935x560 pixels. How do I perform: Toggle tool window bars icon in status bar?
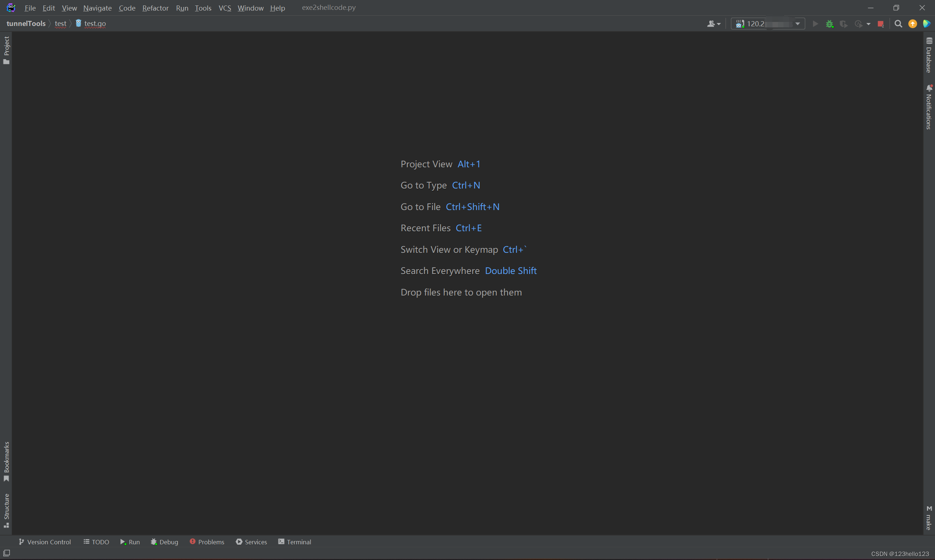click(7, 553)
